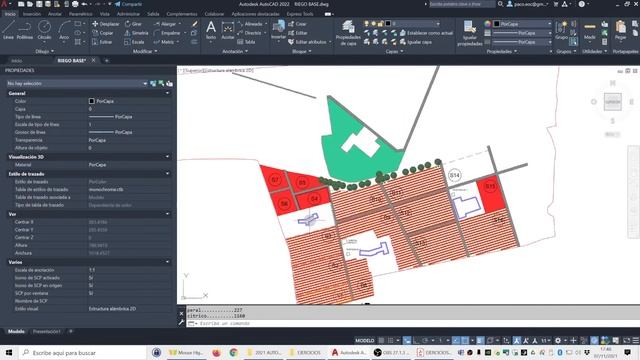Click the Compartir button

129,4
